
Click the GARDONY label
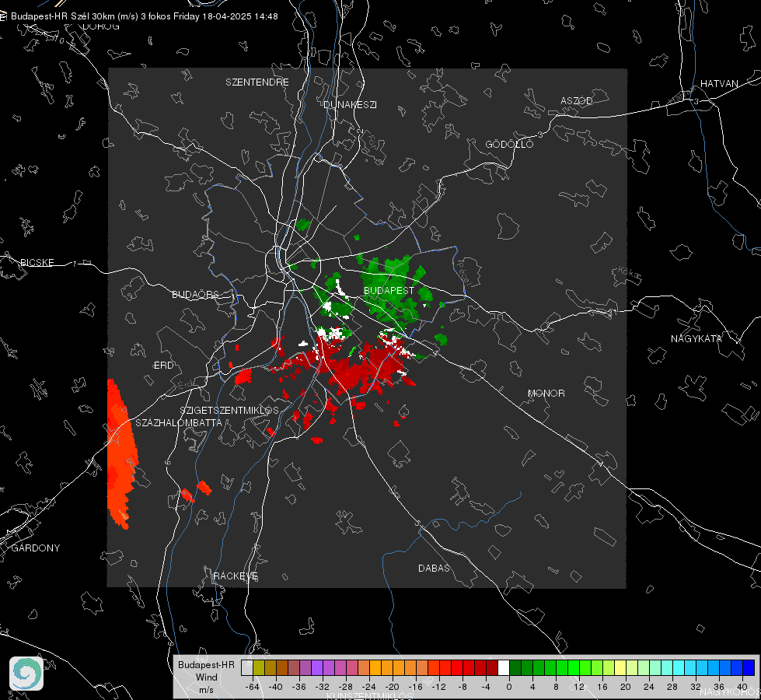pyautogui.click(x=36, y=548)
